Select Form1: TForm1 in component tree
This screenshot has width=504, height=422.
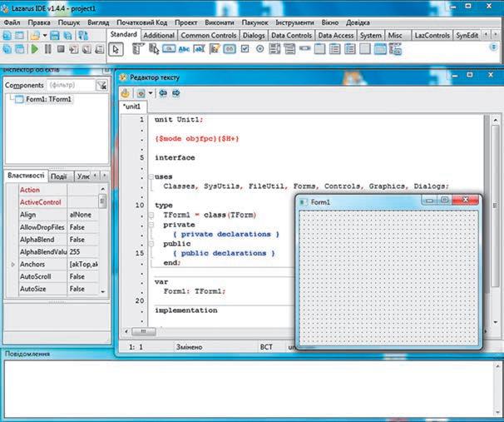coord(48,99)
